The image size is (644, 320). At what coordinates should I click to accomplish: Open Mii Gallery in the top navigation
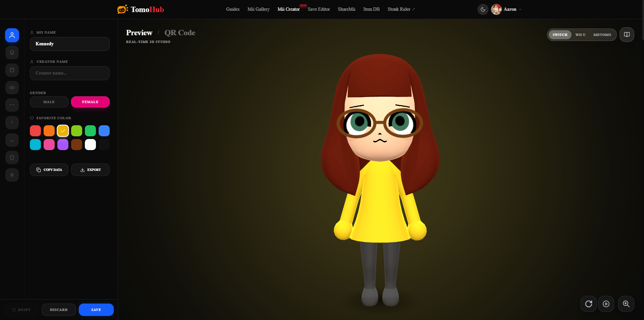[259, 9]
